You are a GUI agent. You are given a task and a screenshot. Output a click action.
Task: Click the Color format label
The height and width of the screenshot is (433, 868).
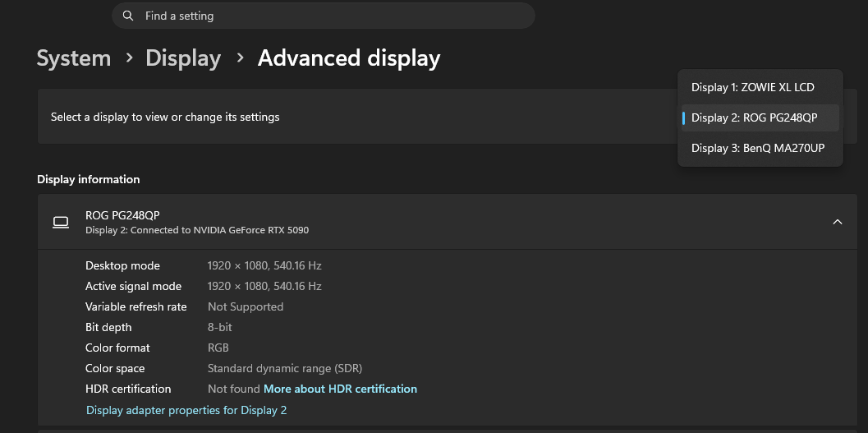117,348
